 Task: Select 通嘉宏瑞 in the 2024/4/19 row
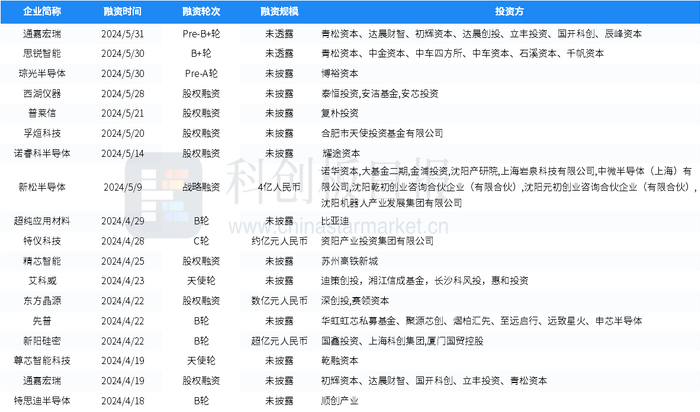point(42,381)
